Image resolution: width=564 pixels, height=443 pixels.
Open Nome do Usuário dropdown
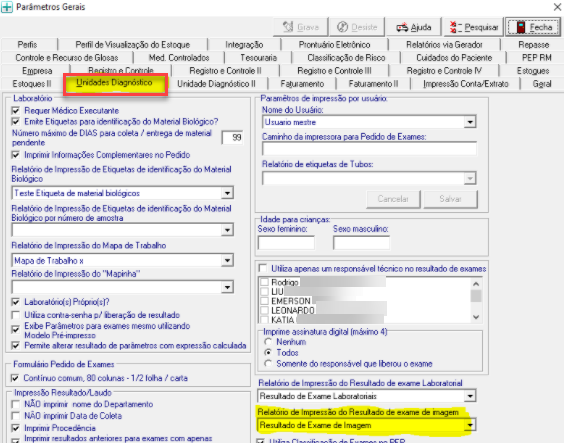click(470, 122)
